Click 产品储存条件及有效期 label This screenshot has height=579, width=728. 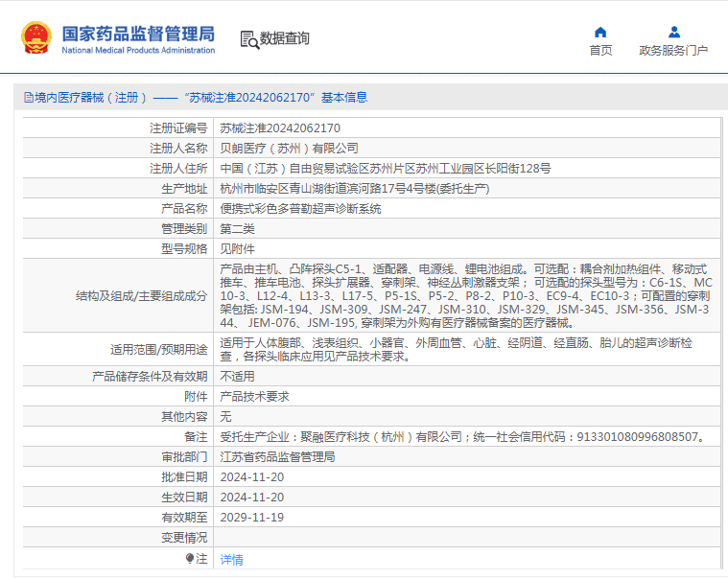click(150, 377)
